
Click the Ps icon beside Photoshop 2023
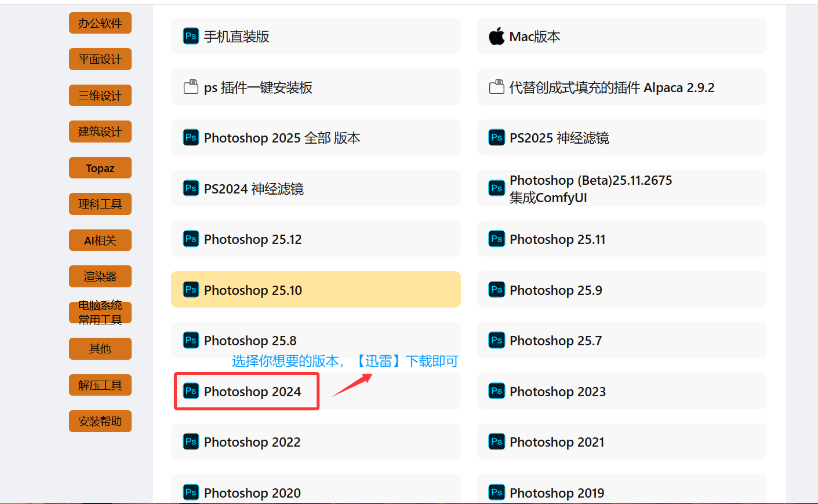coord(496,391)
